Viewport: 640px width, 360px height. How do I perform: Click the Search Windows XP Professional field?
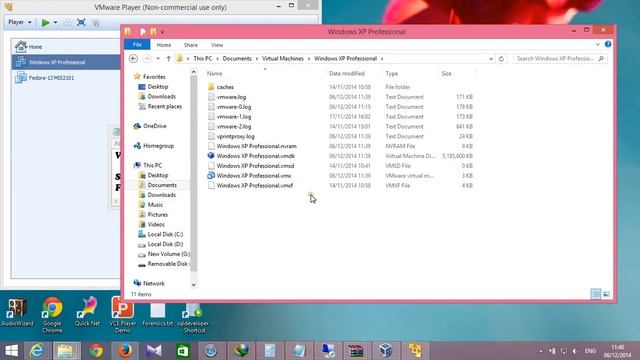[560, 59]
